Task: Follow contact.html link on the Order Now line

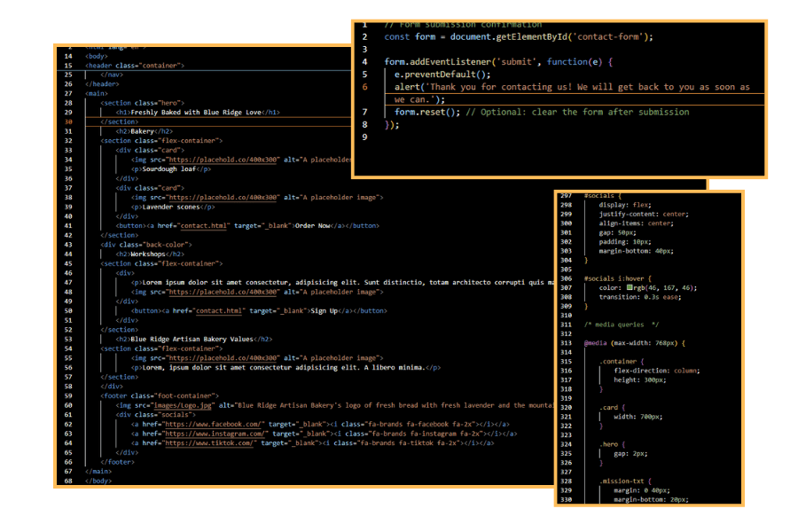Action: click(218, 225)
